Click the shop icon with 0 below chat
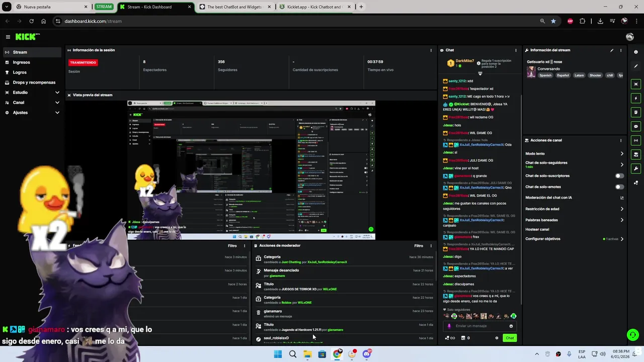 point(465,338)
